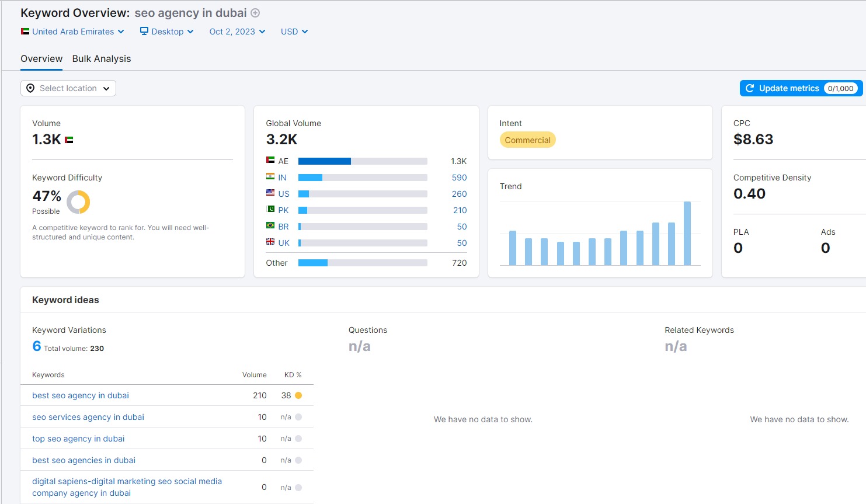Open the USD currency dropdown
This screenshot has height=504, width=866.
click(x=294, y=32)
